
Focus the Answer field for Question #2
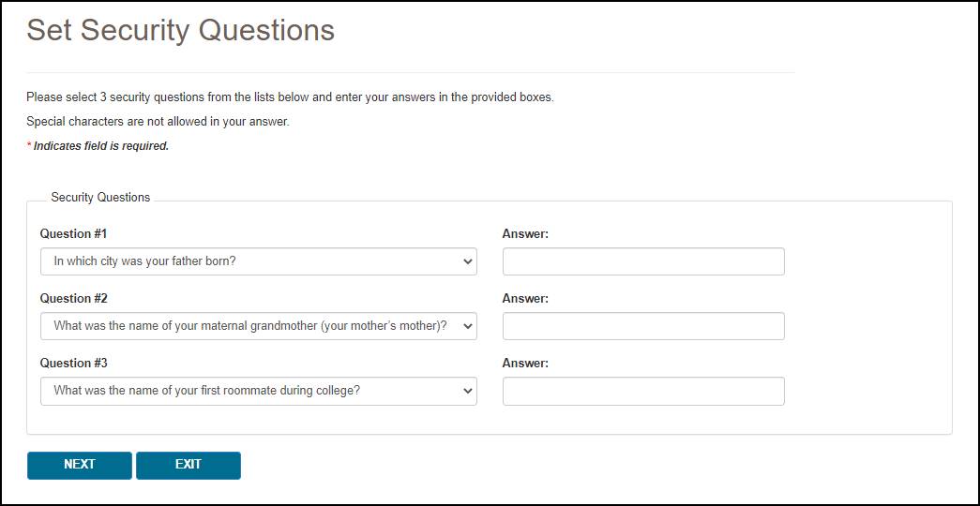[x=643, y=326]
